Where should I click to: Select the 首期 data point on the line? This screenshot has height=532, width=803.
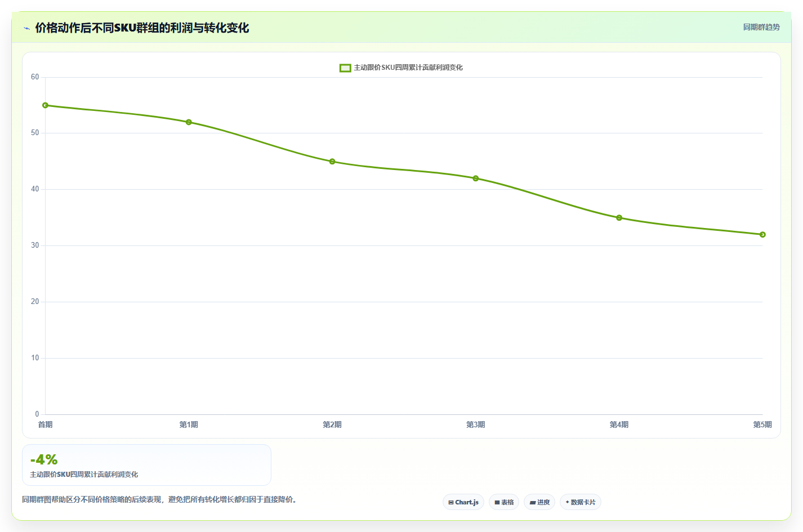click(x=46, y=105)
